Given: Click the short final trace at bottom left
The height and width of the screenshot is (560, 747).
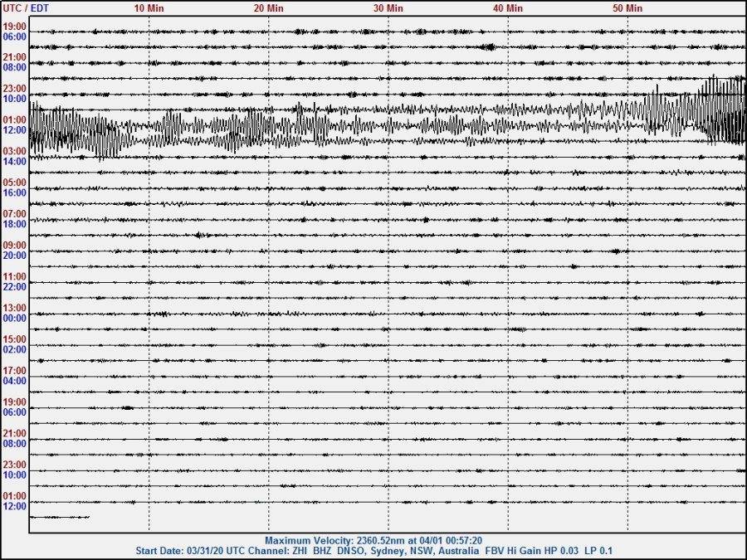Looking at the screenshot, I should point(59,517).
